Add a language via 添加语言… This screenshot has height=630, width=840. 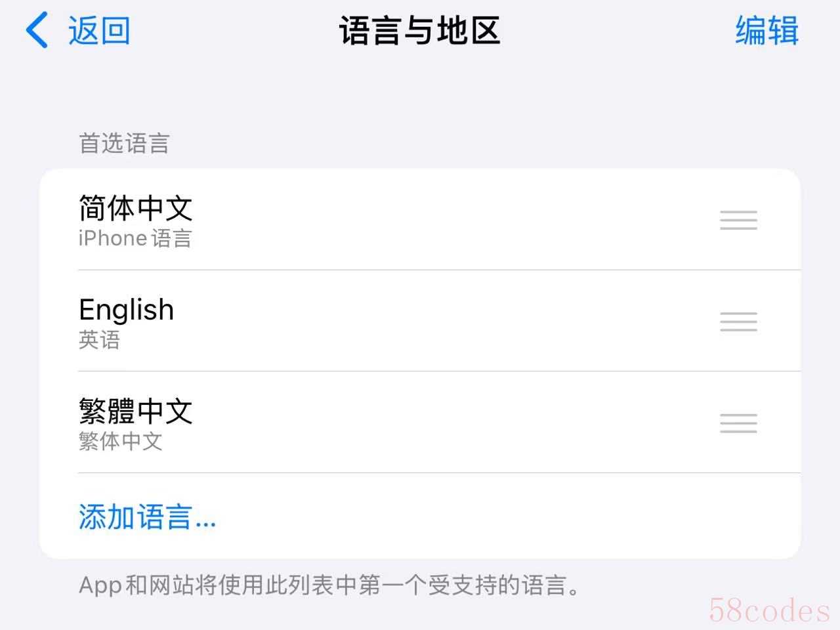click(147, 516)
